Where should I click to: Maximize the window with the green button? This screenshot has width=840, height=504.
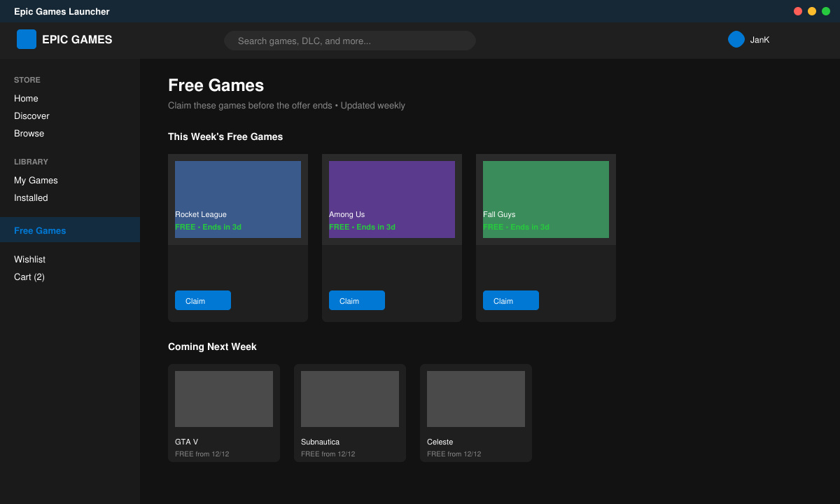[x=826, y=11]
